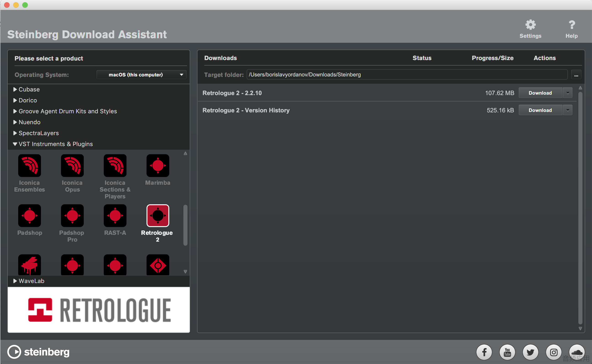Open the Help question mark icon
The width and height of the screenshot is (592, 364).
tap(572, 25)
